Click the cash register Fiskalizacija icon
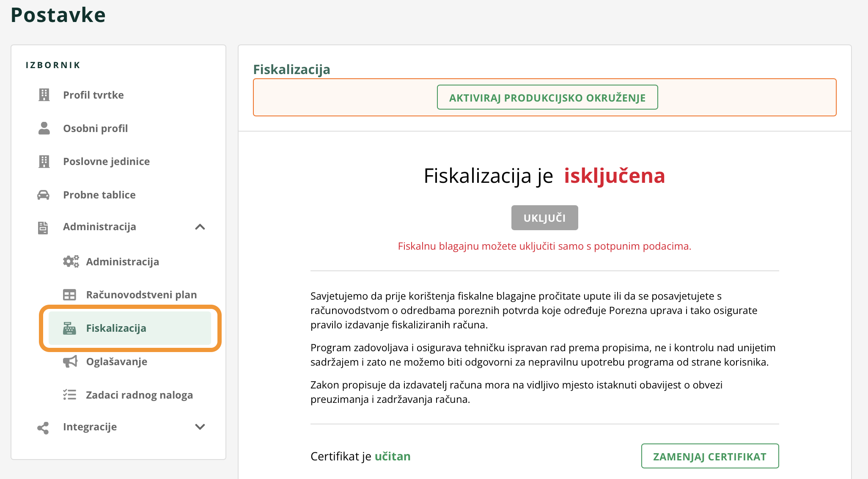The image size is (868, 479). pyautogui.click(x=69, y=328)
